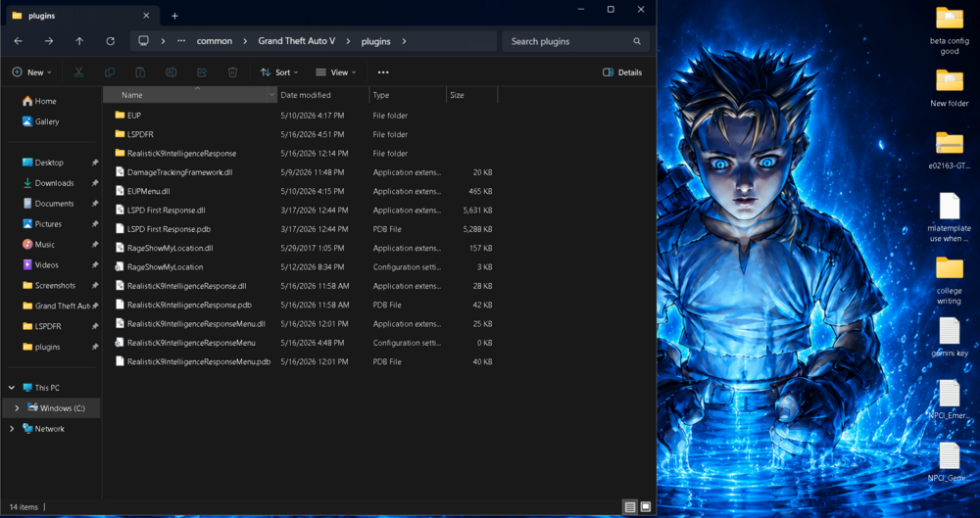Click the Delete trash icon
The height and width of the screenshot is (518, 980).
232,72
